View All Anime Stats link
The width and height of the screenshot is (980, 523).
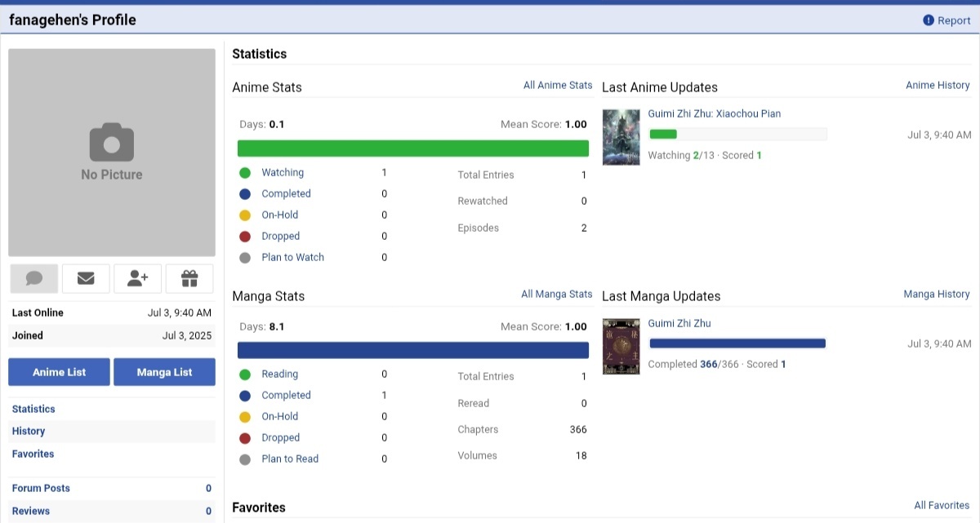pos(558,85)
